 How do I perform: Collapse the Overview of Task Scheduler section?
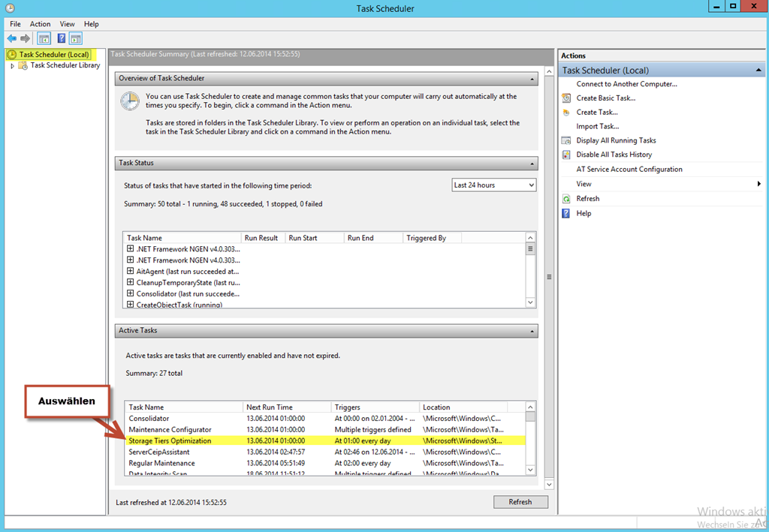tap(532, 79)
